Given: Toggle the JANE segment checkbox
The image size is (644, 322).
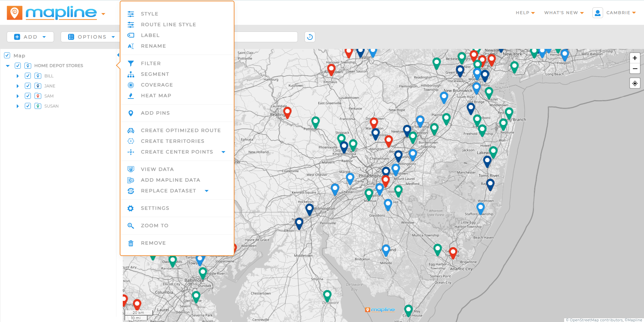Looking at the screenshot, I should pos(28,86).
